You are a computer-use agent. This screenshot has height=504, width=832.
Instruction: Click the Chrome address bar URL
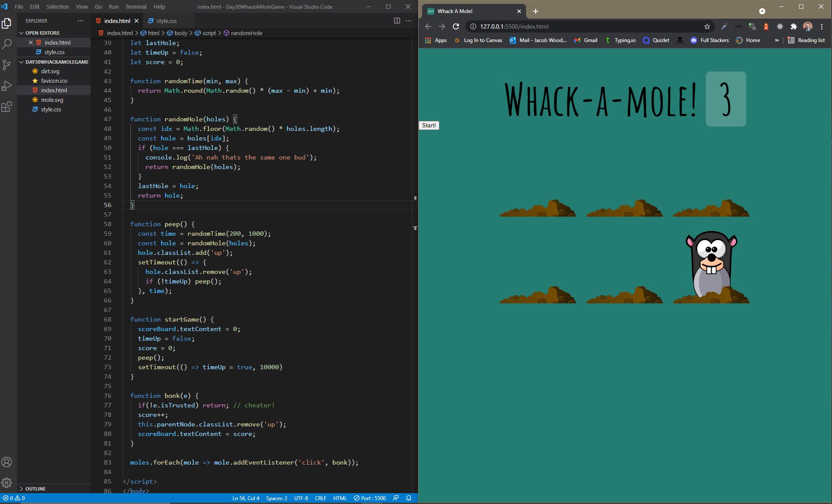(x=514, y=26)
